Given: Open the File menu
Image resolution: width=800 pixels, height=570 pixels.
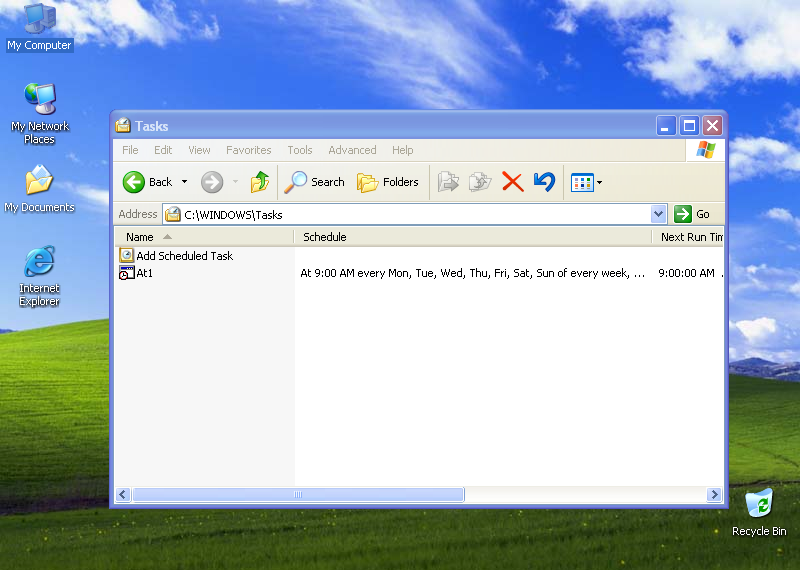Looking at the screenshot, I should [130, 150].
